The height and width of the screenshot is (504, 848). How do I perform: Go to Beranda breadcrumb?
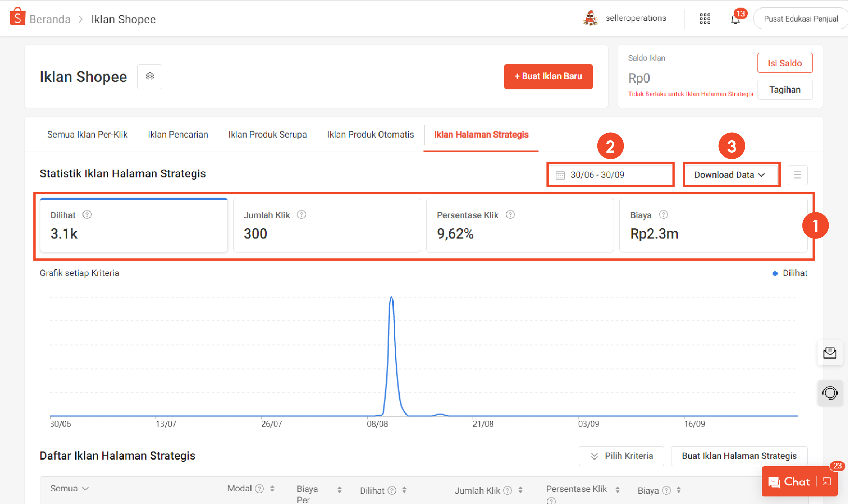[50, 19]
